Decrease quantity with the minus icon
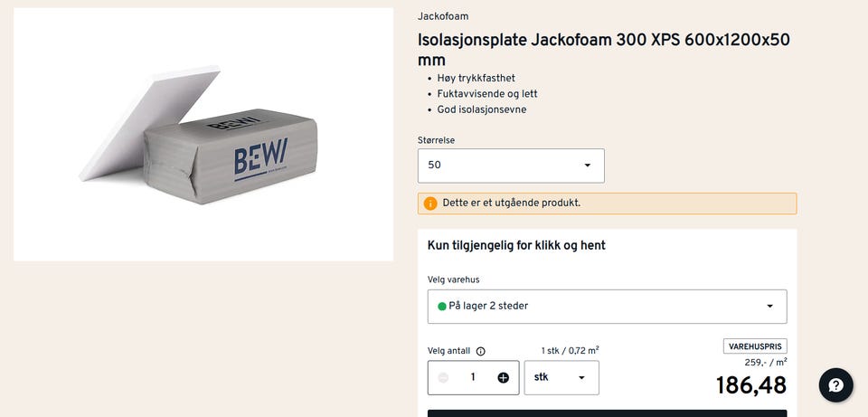 coord(443,378)
